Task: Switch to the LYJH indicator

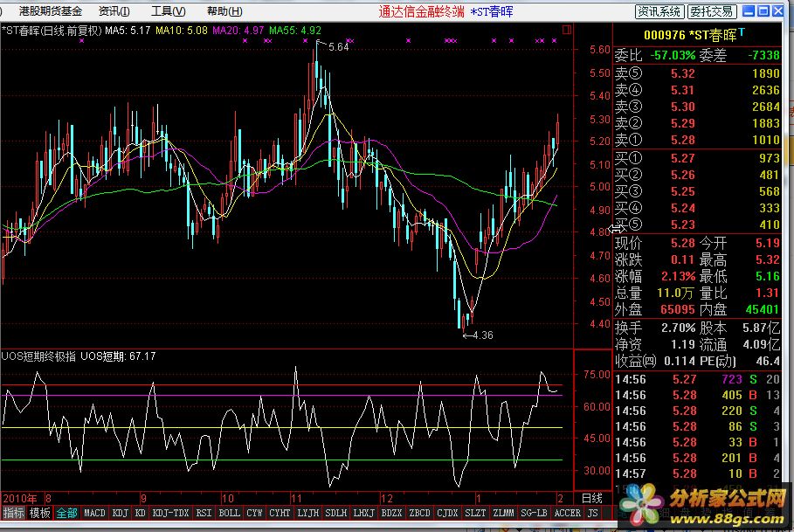Action: coord(307,513)
